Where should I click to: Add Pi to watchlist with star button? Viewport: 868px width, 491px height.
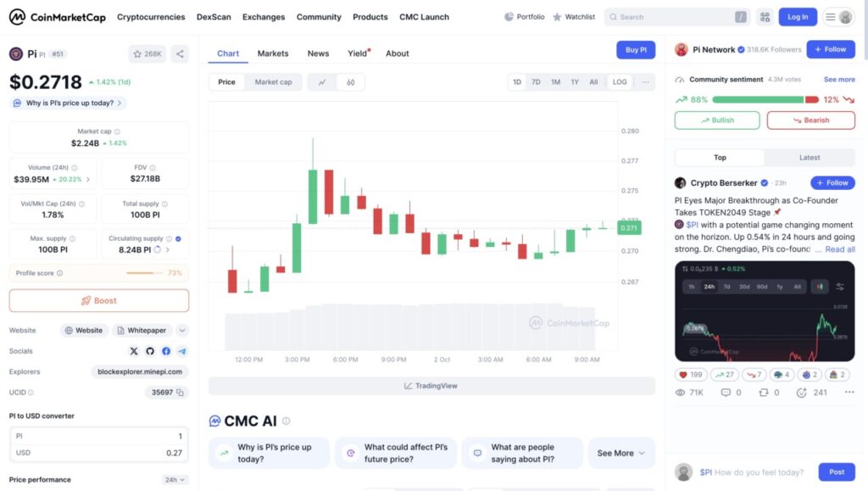[x=147, y=54]
